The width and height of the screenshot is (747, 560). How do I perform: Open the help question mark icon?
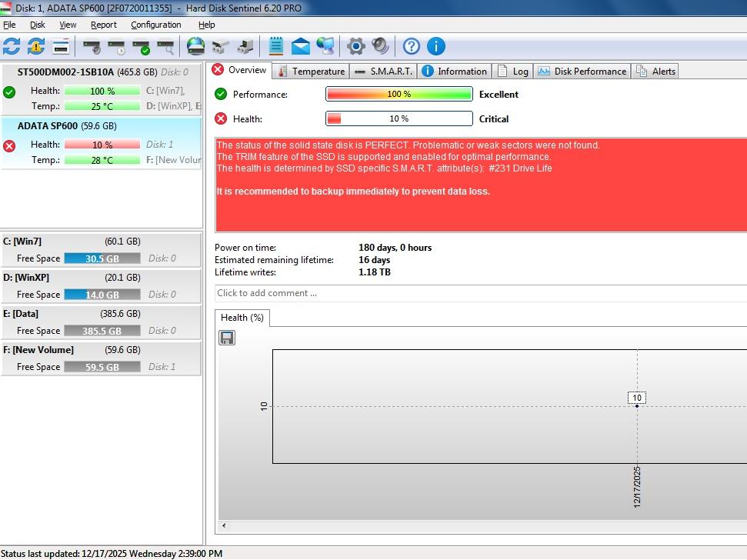[412, 46]
